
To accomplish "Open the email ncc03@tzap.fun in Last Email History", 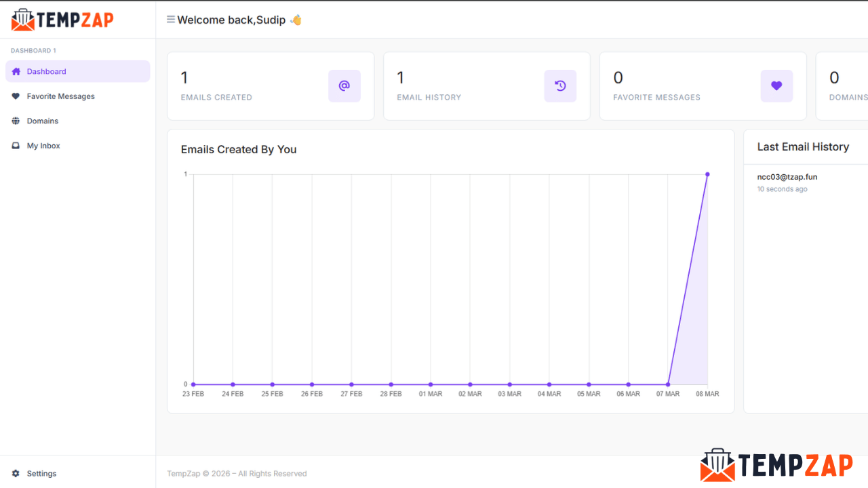I will coord(787,176).
